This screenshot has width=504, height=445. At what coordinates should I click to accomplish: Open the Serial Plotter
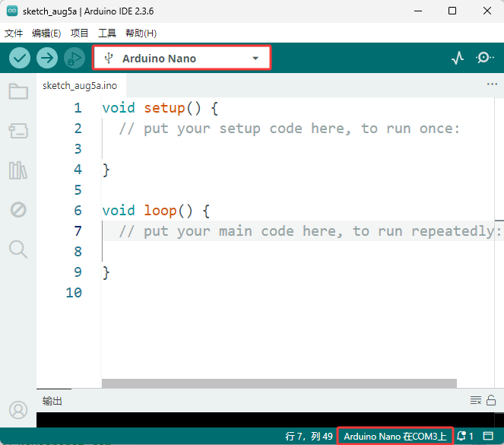tap(458, 59)
